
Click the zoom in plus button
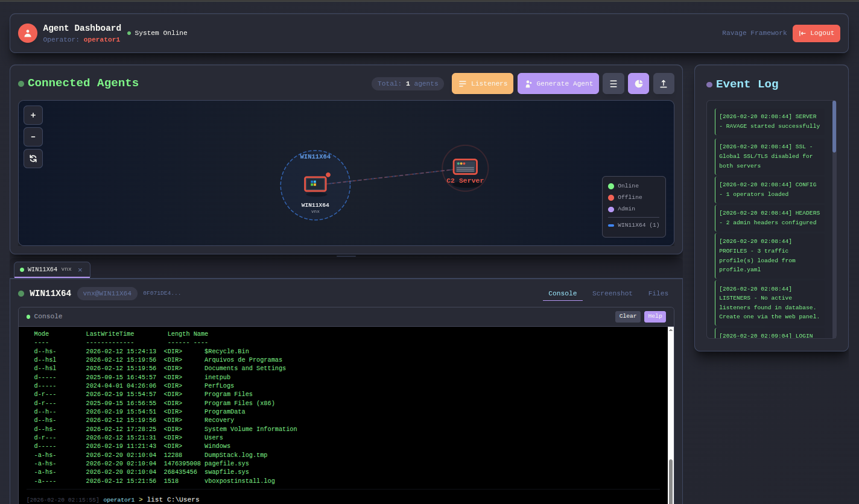[x=33, y=115]
